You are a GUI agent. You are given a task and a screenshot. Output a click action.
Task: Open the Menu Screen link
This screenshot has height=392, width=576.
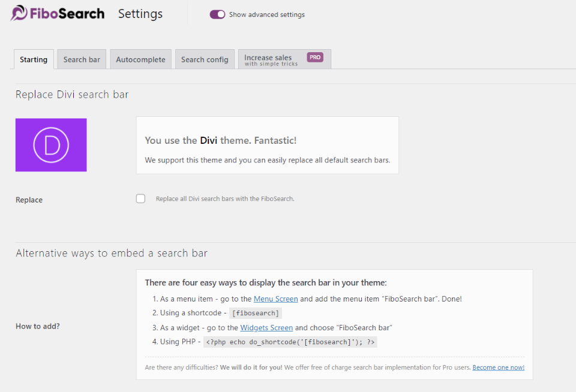[275, 298]
